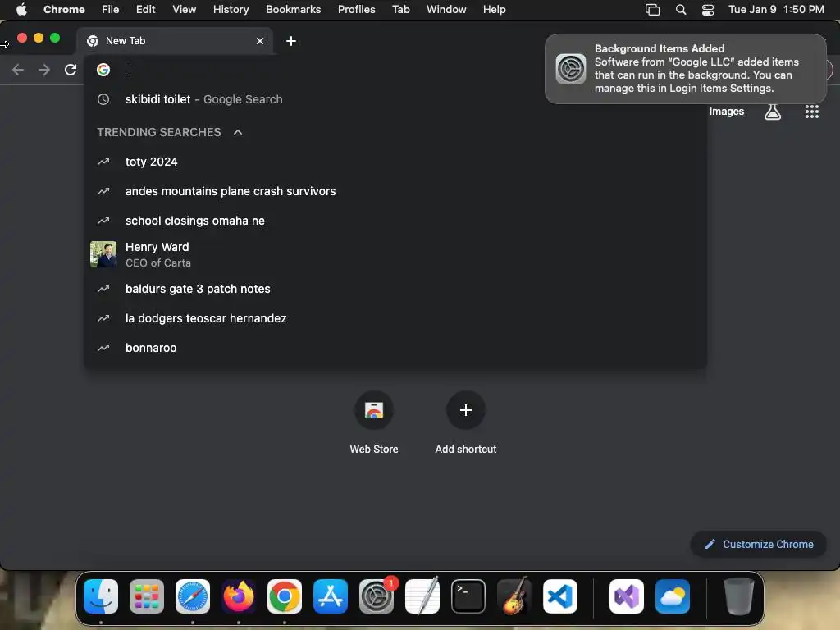
Task: Open the Bookmarks menu
Action: click(293, 10)
